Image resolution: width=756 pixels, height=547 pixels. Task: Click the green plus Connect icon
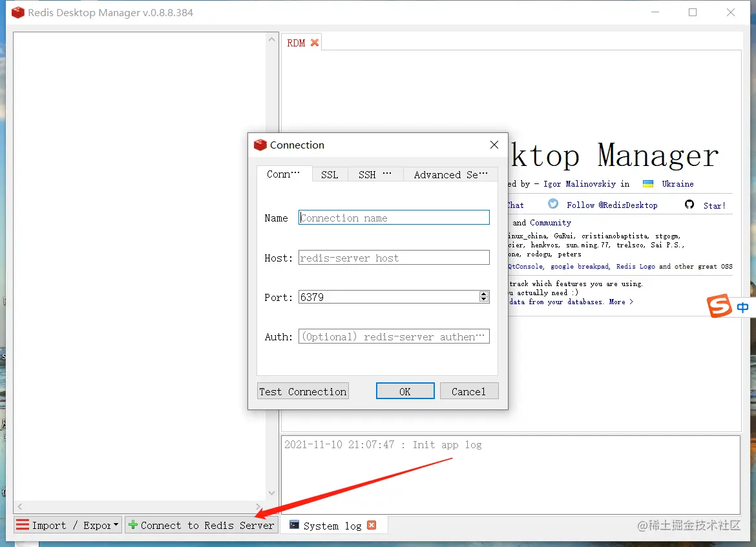click(x=133, y=525)
